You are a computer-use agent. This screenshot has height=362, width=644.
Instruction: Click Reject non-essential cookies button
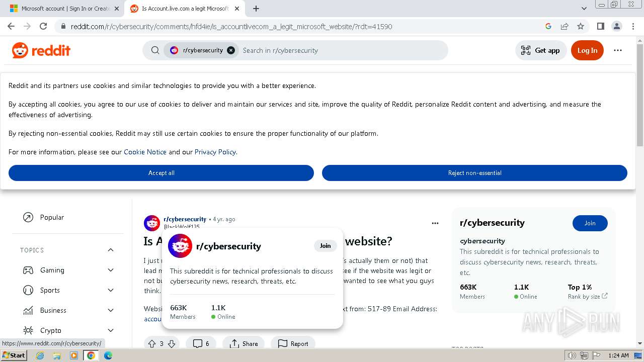(474, 173)
